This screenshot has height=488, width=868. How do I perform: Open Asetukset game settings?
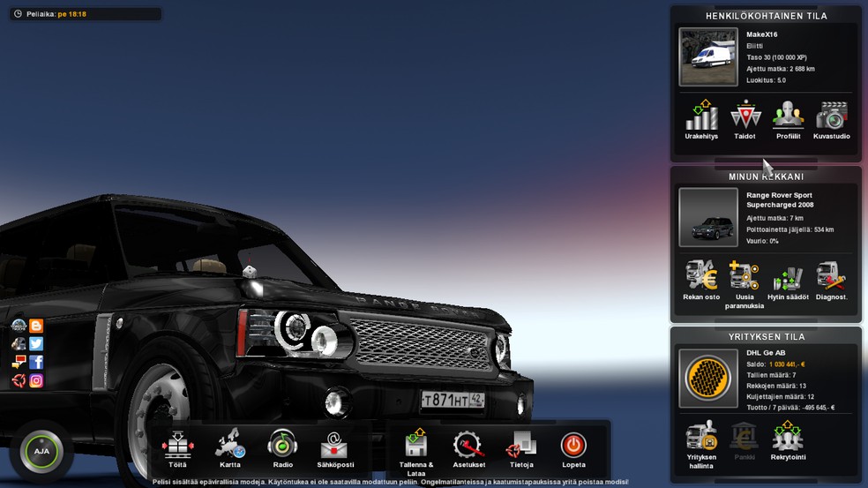click(468, 447)
